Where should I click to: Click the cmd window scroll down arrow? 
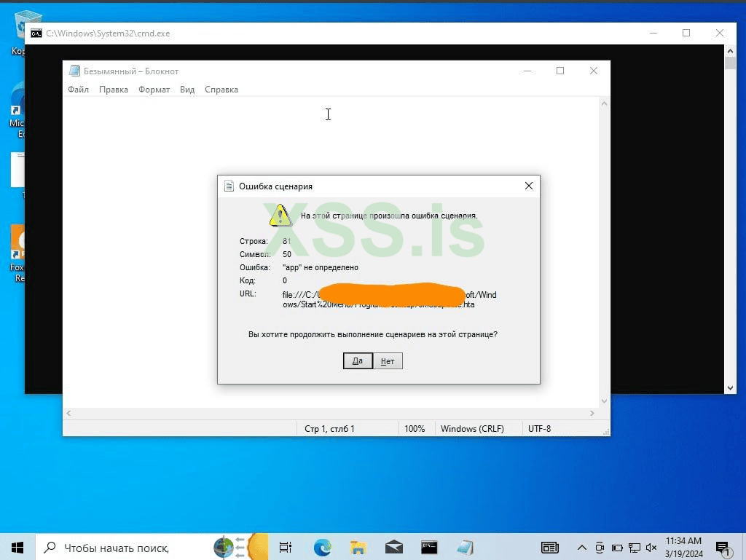coord(730,388)
